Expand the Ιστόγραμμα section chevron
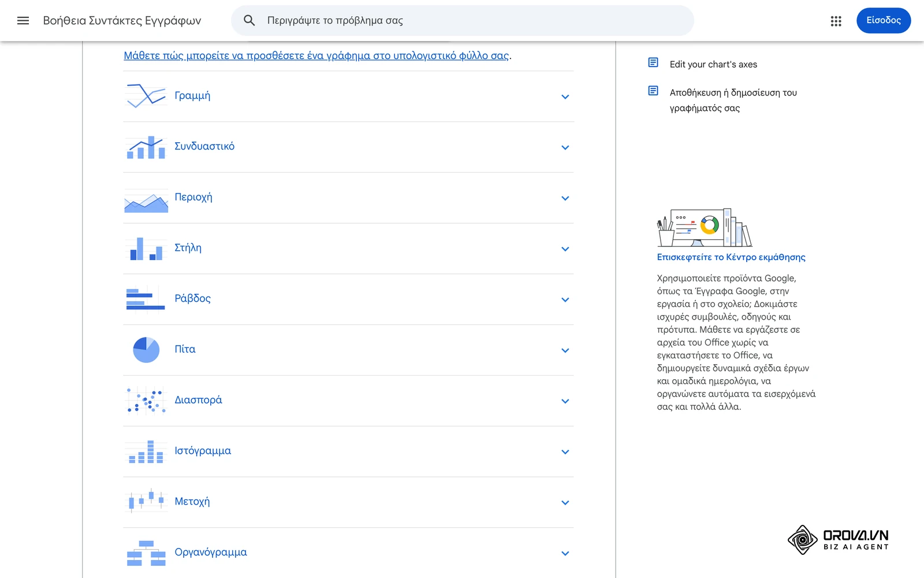 click(x=565, y=452)
